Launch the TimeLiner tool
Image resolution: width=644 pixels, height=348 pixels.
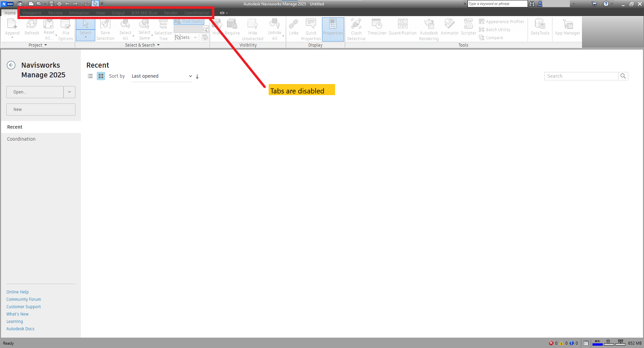(x=377, y=28)
